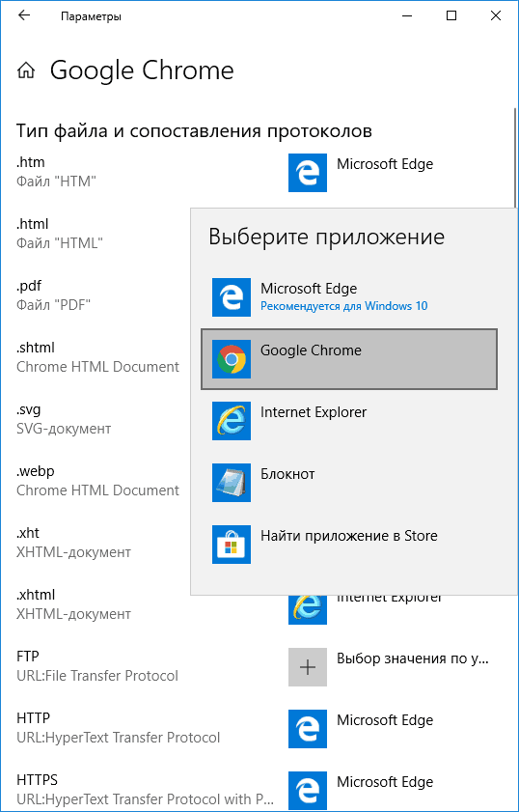
Task: Choose Найти приложение в Store
Action: tap(349, 545)
